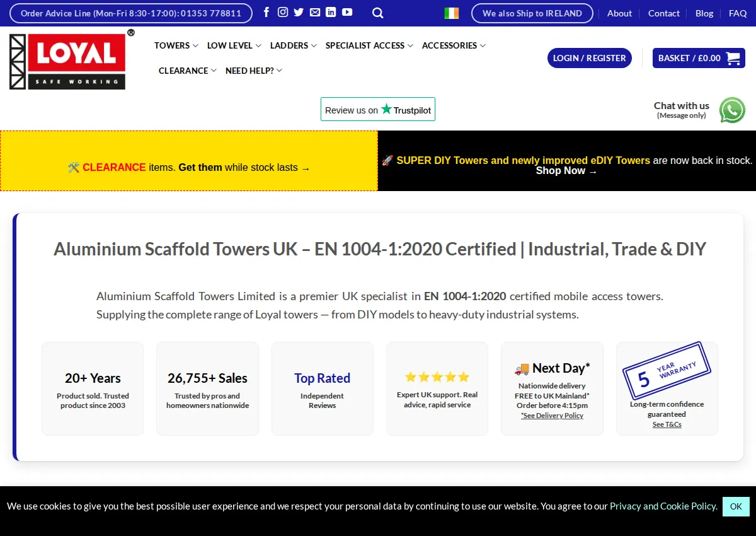Screen dimensions: 756x536
Task: Expand the Clearance dropdown menu
Action: (188, 71)
